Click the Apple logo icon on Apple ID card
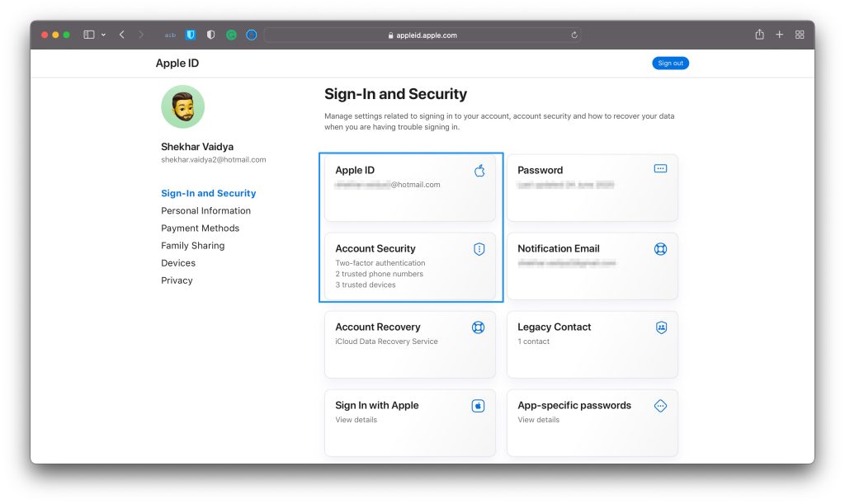The image size is (845, 504). [x=479, y=171]
